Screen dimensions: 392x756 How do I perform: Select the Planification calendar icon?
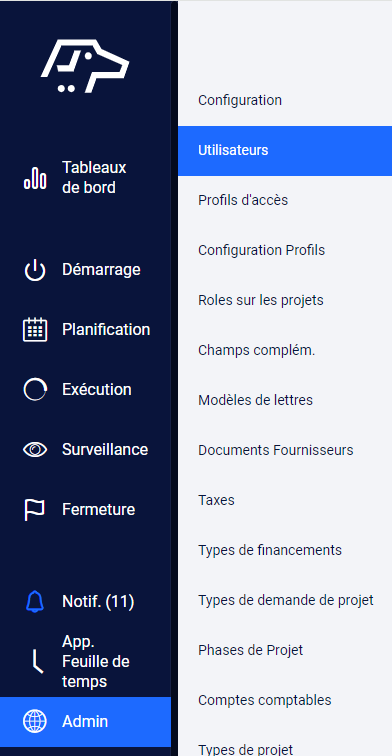coord(35,330)
